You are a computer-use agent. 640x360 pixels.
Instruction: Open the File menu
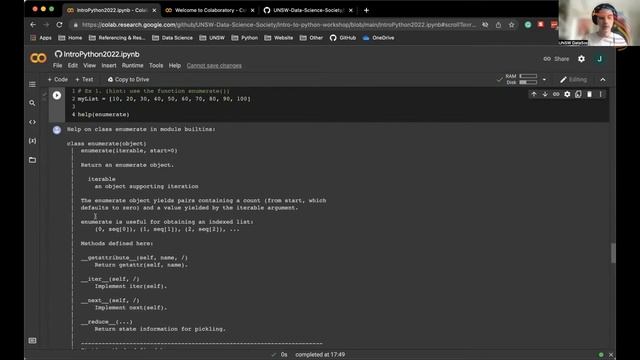point(58,65)
